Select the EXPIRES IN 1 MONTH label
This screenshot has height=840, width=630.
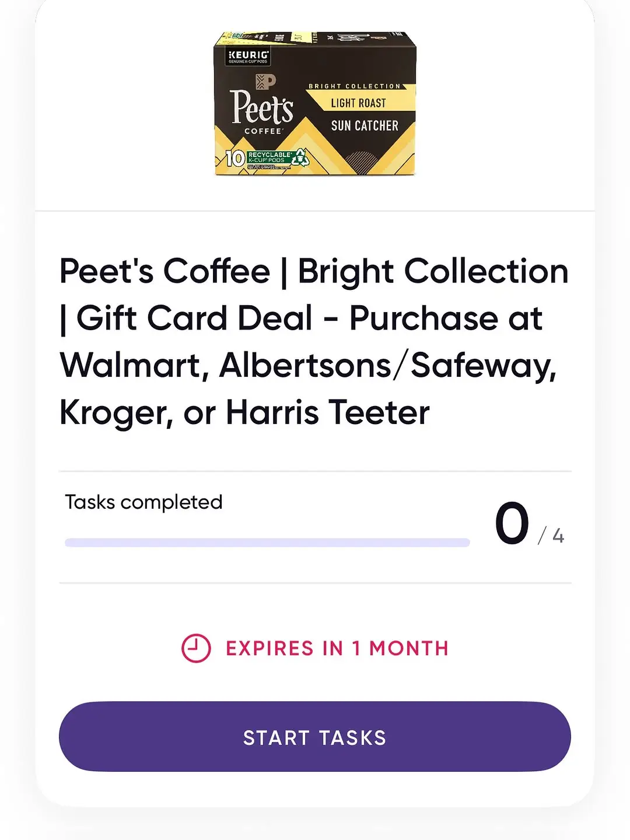[x=337, y=648]
